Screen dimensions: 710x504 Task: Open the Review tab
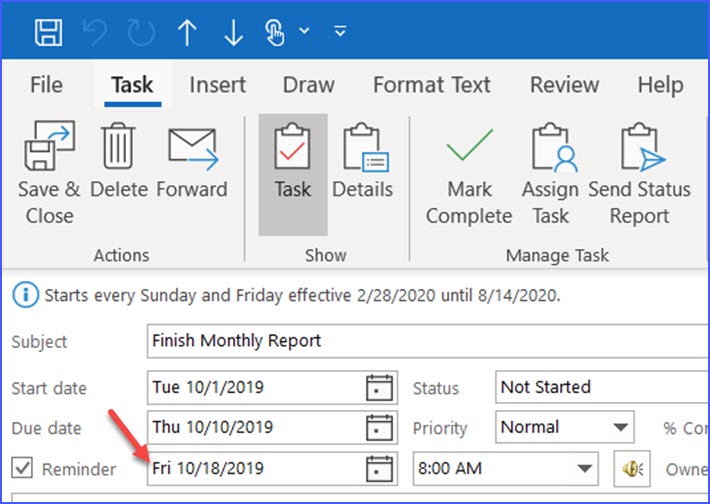[565, 85]
